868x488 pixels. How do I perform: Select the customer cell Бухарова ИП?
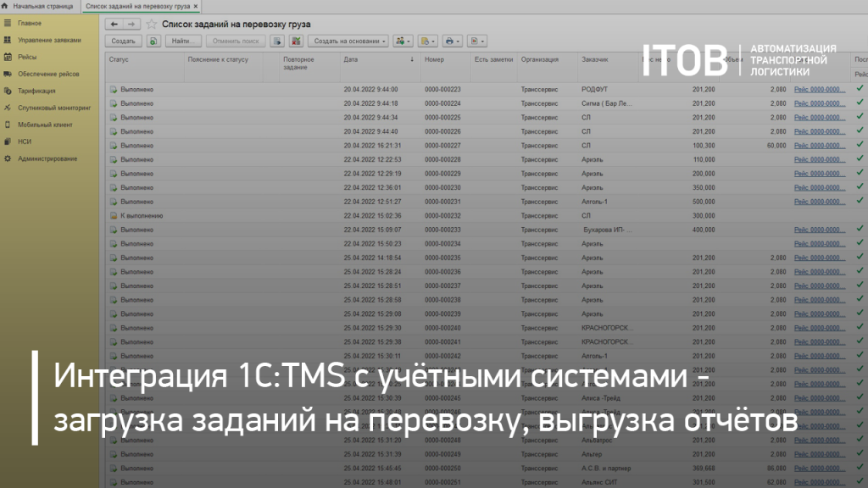pyautogui.click(x=607, y=230)
